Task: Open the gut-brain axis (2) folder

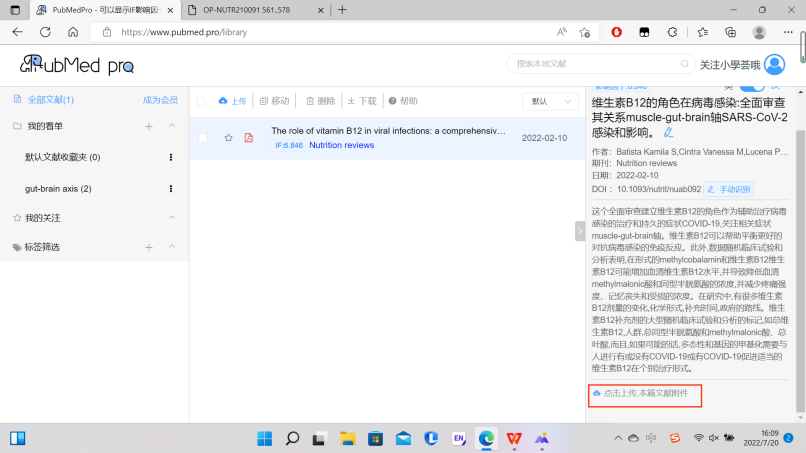Action: click(58, 189)
